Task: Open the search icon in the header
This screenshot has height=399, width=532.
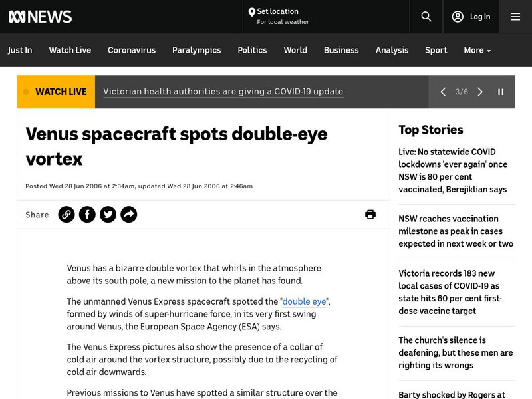Action: coord(426,17)
